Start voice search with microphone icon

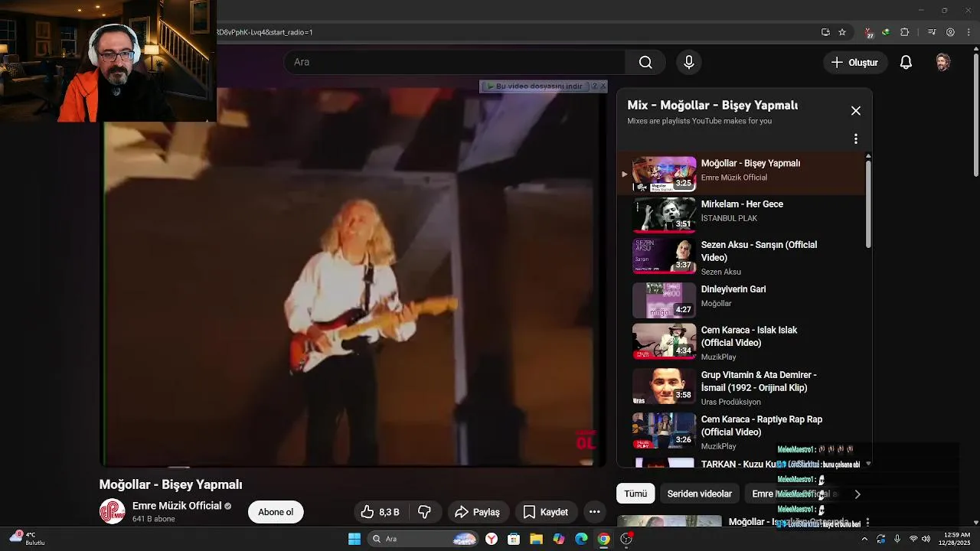688,63
